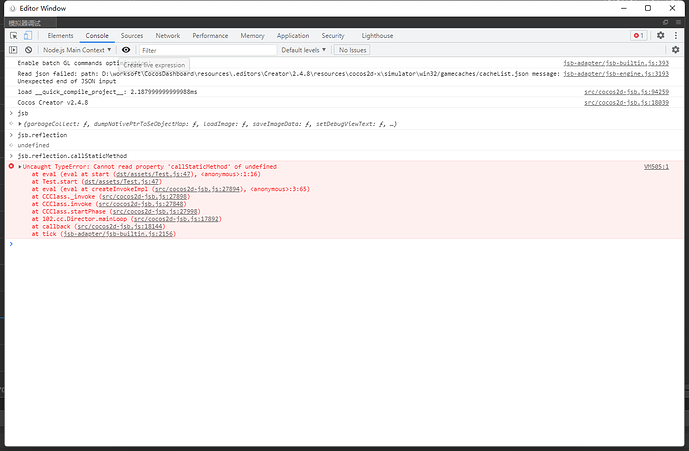Select the 'jsb.reflection.callStaticMethod' input line
Viewport: 689px width, 451px height.
pos(73,156)
